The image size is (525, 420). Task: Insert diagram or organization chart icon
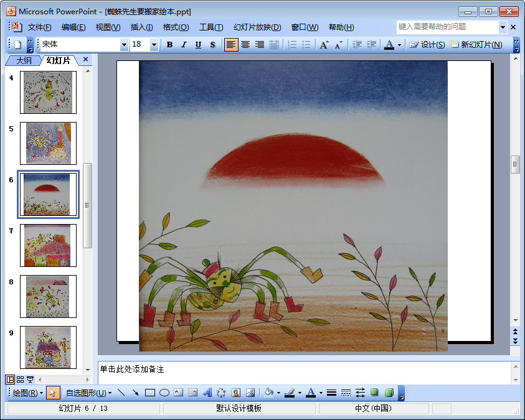click(221, 393)
